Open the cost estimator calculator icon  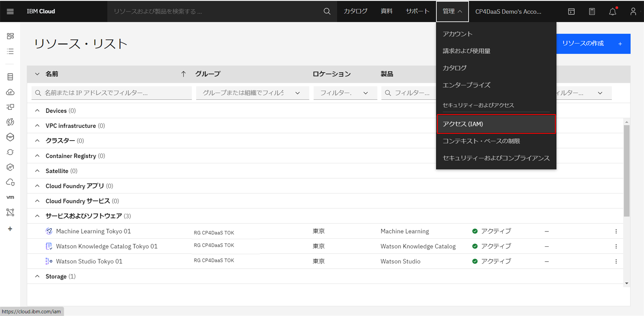(x=592, y=12)
